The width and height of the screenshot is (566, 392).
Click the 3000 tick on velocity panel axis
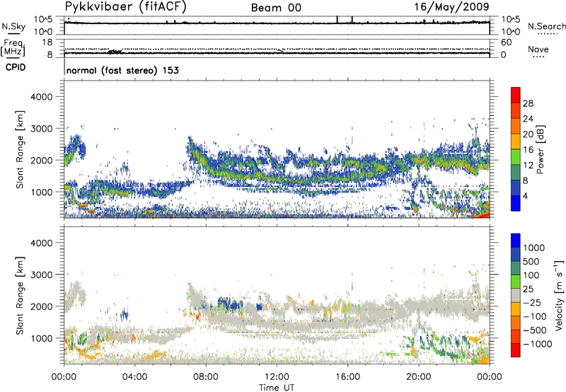42,275
